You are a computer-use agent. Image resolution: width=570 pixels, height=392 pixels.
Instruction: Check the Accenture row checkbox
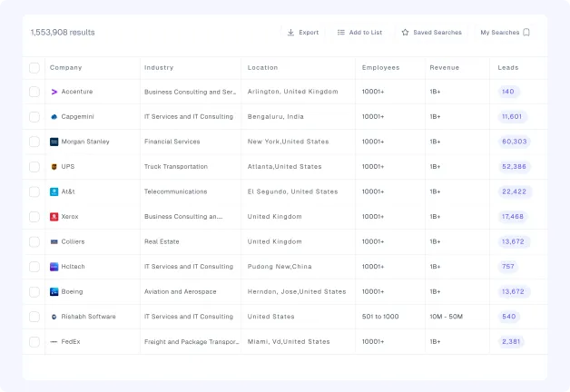point(34,92)
